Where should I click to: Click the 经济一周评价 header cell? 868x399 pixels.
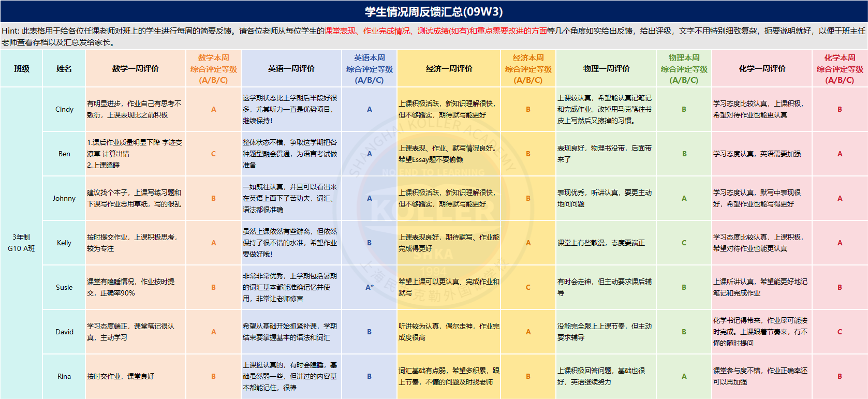449,69
